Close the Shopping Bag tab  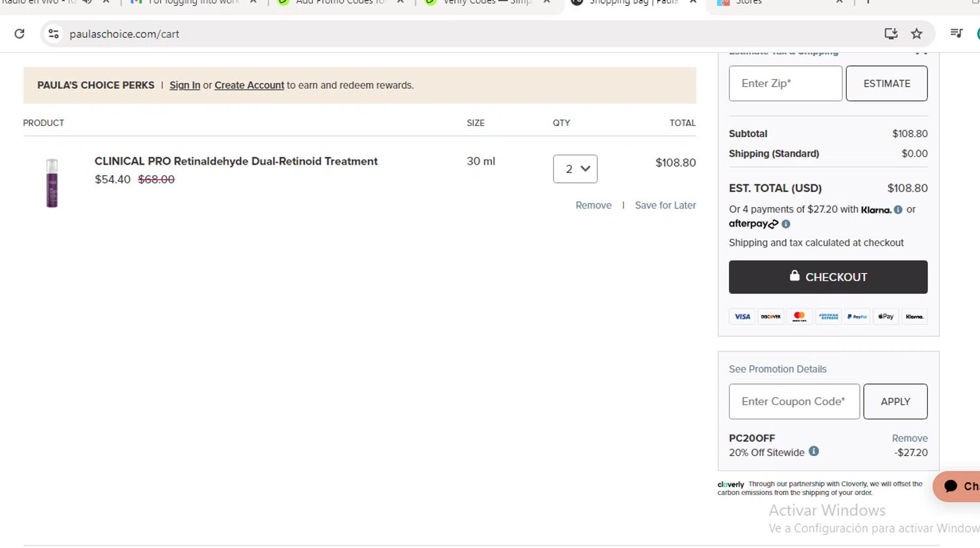pos(693,2)
